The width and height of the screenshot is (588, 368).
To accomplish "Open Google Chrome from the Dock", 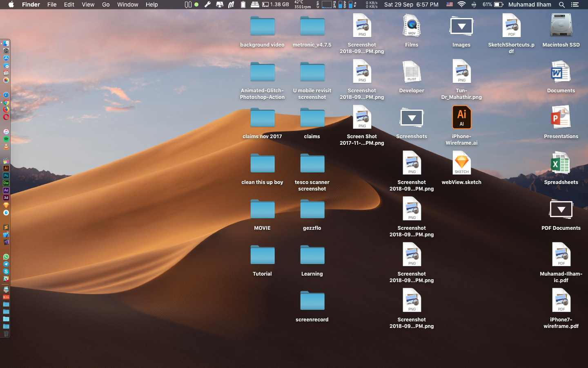I will (6, 103).
